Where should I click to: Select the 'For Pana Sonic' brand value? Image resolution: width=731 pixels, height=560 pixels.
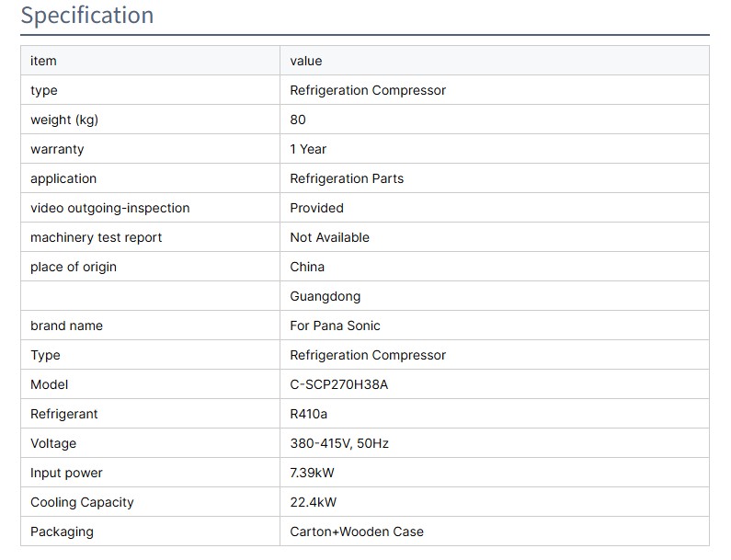pos(335,326)
